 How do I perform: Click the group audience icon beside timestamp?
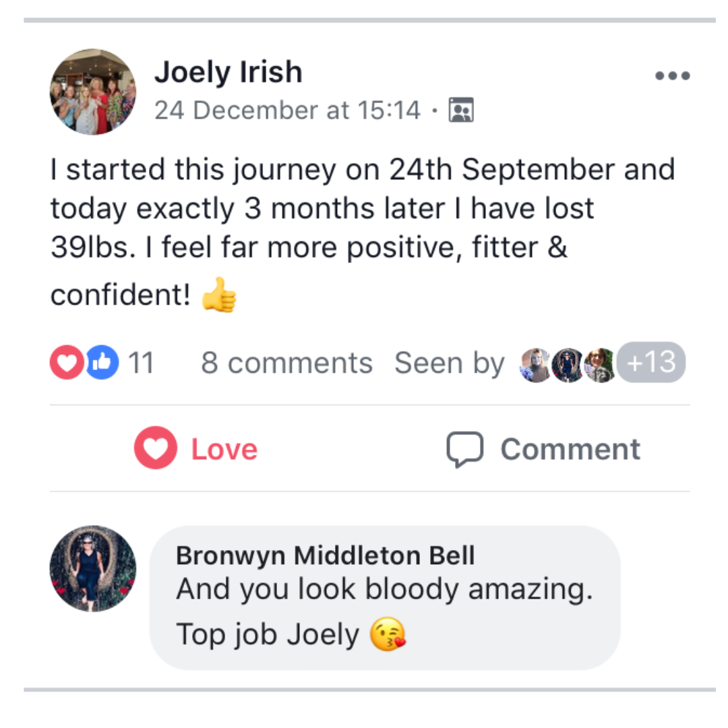[462, 110]
